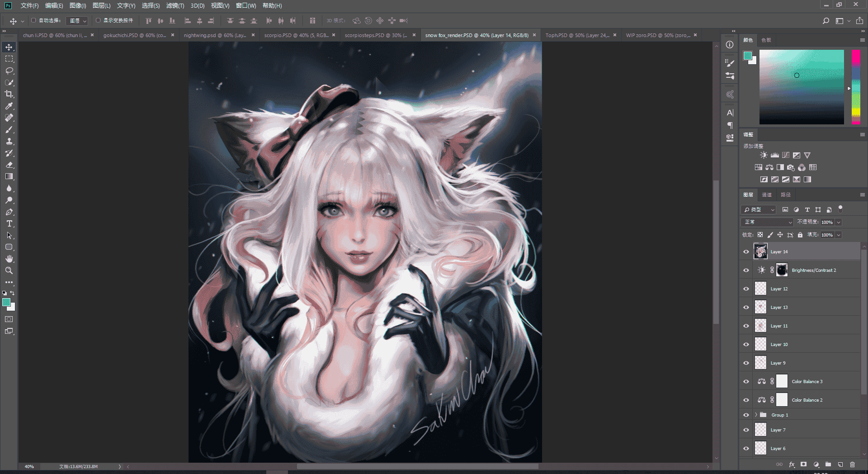Select the Hand tool
868x474 pixels.
(9, 259)
